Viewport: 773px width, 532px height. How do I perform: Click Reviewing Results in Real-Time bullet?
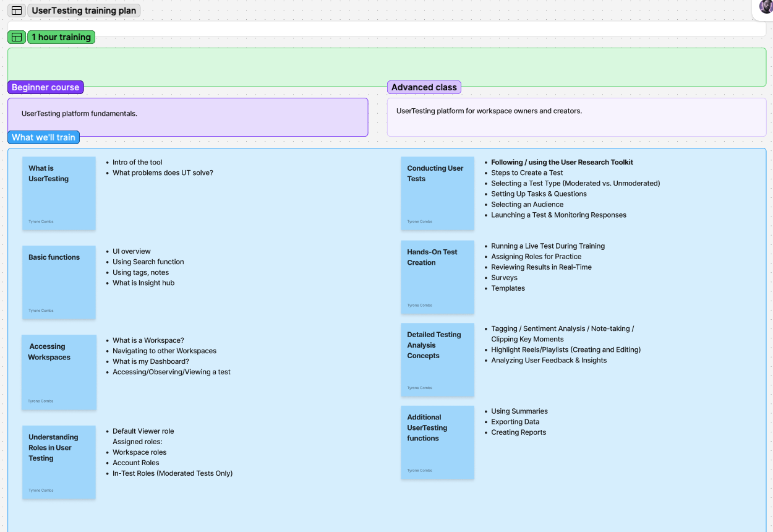click(541, 267)
